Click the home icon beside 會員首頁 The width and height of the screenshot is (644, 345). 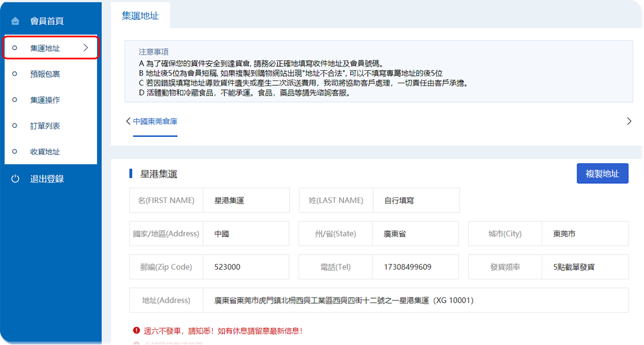pyautogui.click(x=15, y=21)
